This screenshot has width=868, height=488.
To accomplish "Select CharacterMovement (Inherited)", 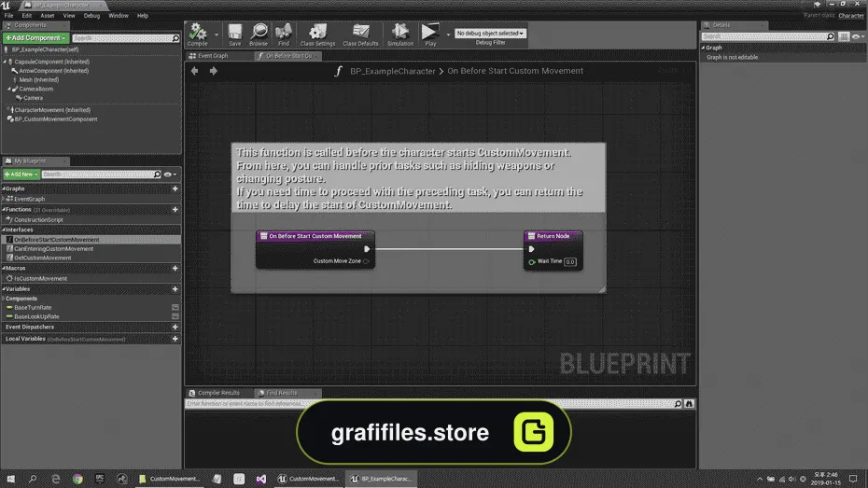I will coord(52,110).
